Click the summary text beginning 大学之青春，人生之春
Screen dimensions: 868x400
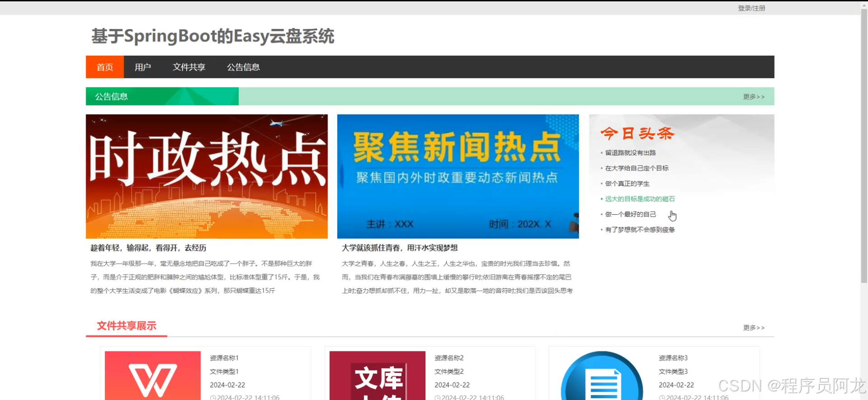coord(457,277)
